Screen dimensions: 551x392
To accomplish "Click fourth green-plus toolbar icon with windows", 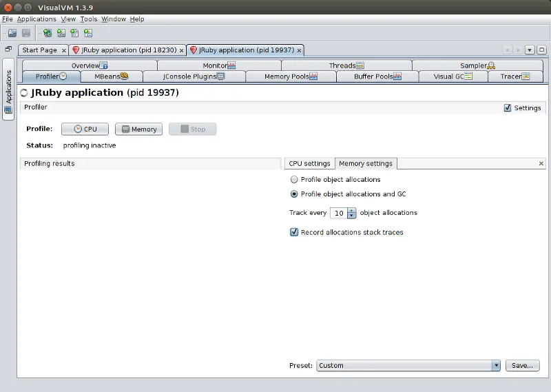I will point(88,33).
